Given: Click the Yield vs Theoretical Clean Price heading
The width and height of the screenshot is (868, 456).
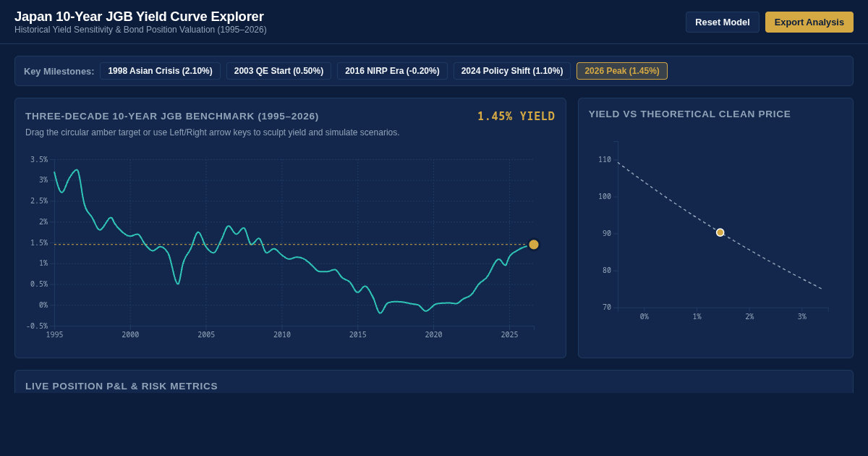Looking at the screenshot, I should click(x=689, y=114).
